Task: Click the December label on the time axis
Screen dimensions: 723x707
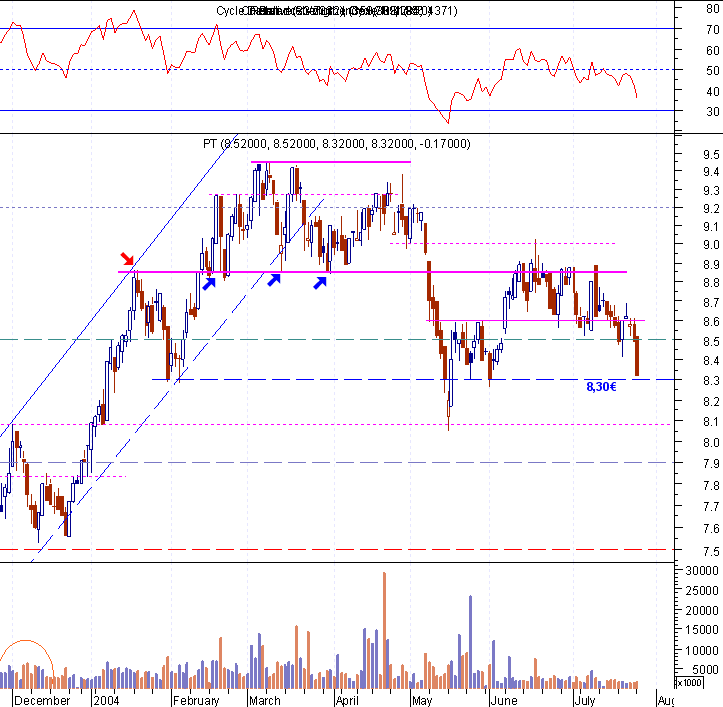Action: 42,701
